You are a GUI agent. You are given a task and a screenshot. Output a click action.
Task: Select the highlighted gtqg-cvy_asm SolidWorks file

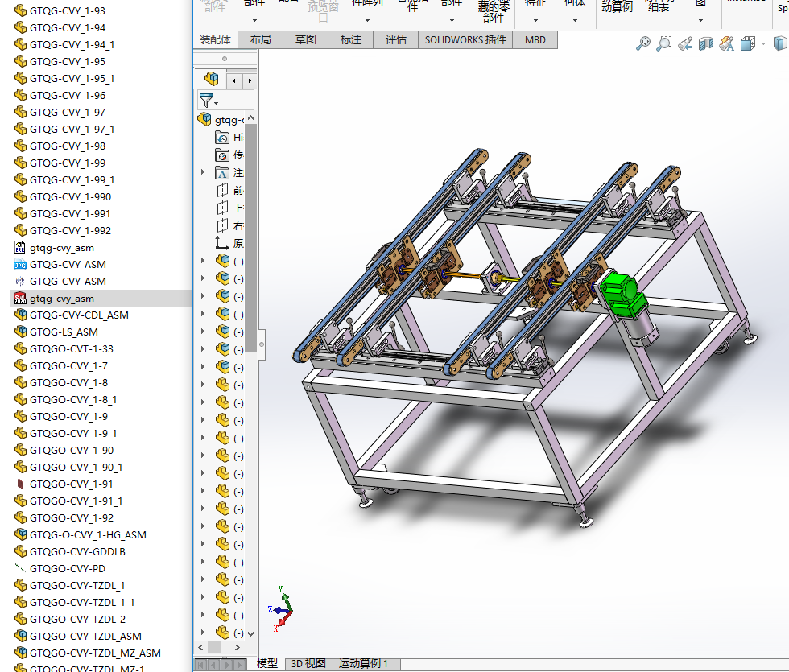click(62, 299)
